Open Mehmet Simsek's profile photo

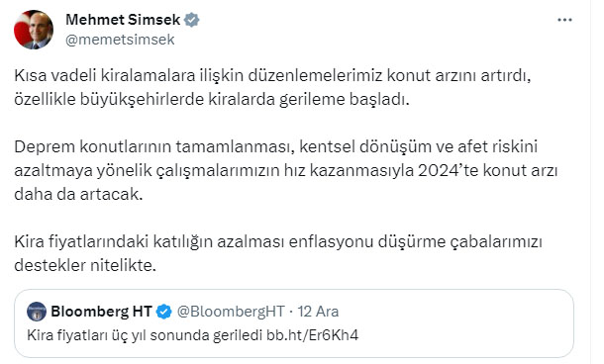click(x=34, y=30)
